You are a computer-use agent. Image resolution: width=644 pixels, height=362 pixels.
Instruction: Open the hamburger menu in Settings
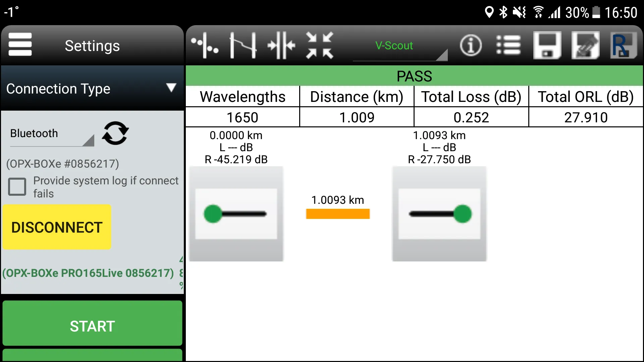tap(20, 46)
